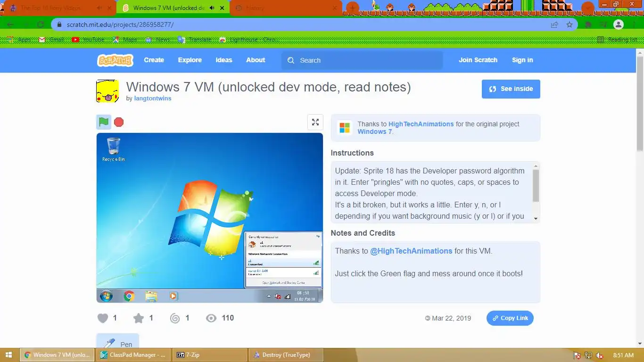Click the @HighTechAnimations mention in Notes
The height and width of the screenshot is (362, 644).
[x=411, y=251]
